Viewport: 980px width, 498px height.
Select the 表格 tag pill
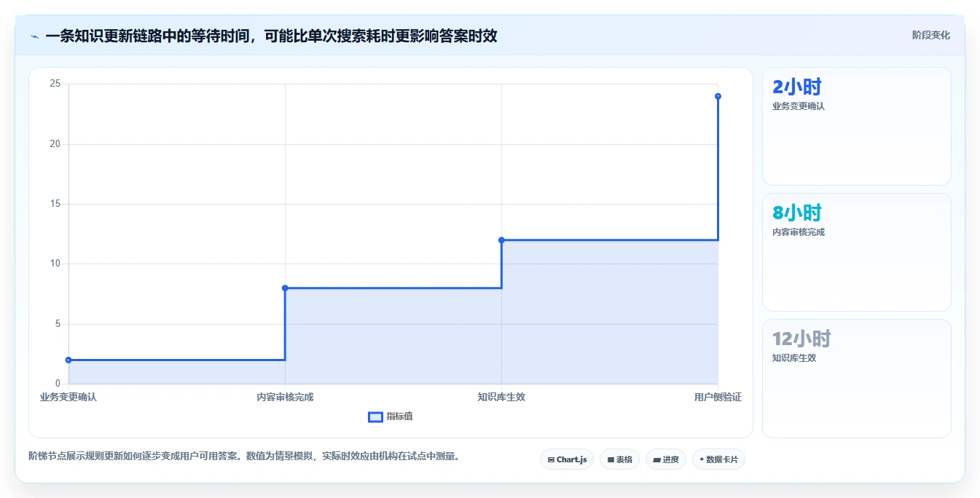(620, 459)
